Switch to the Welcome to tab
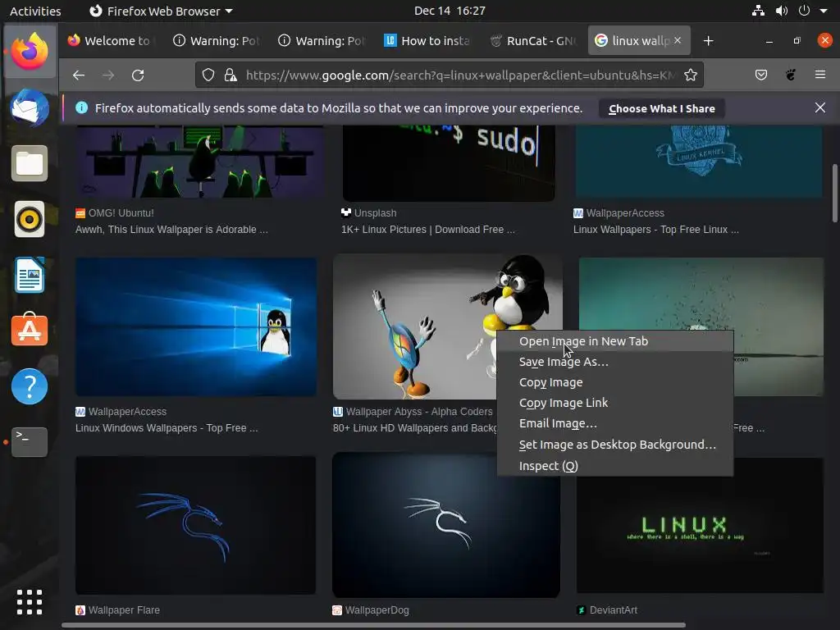The width and height of the screenshot is (840, 630). point(111,41)
